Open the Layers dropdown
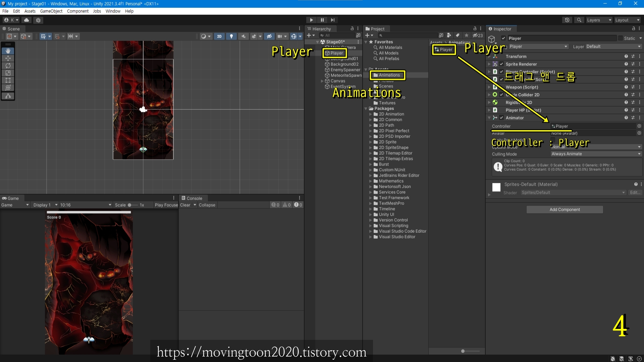Viewport: 644px width, 362px height. pos(599,20)
